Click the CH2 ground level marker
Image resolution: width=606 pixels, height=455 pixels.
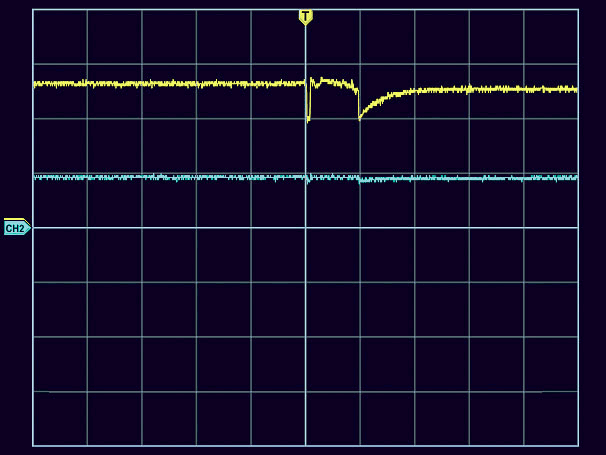pos(17,227)
